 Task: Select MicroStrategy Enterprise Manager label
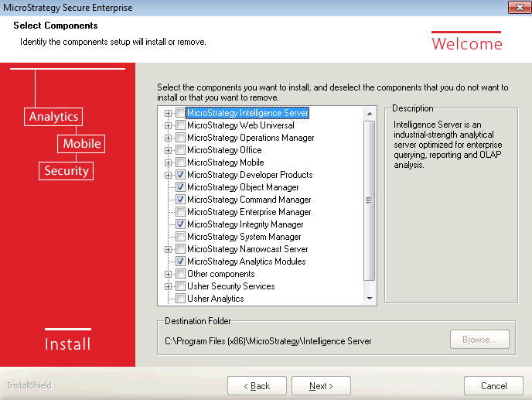pyautogui.click(x=249, y=212)
